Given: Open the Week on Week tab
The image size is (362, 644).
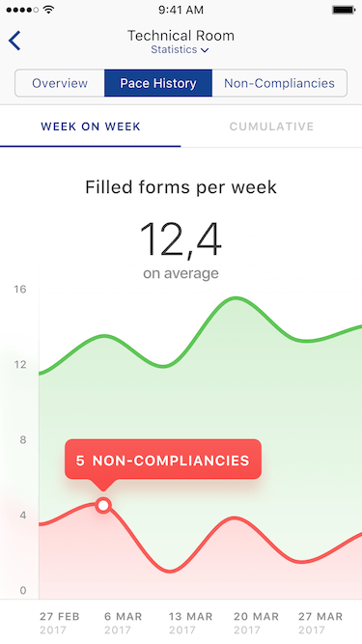Looking at the screenshot, I should click(x=91, y=126).
